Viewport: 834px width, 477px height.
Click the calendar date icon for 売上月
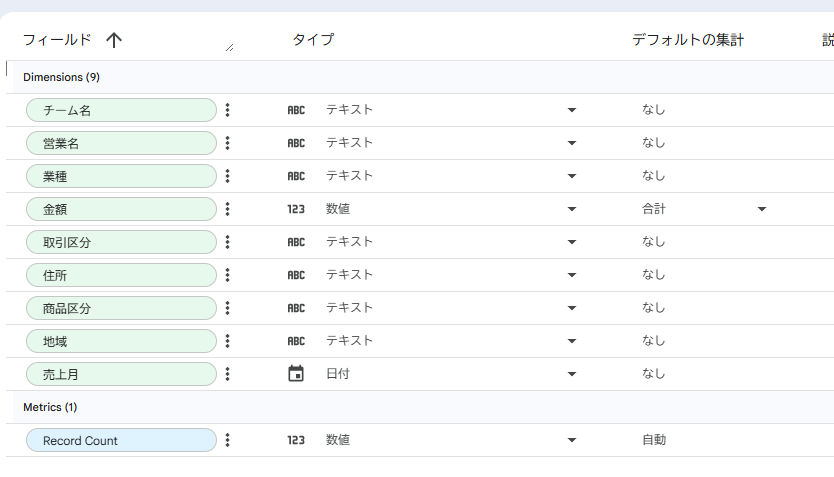pyautogui.click(x=296, y=374)
